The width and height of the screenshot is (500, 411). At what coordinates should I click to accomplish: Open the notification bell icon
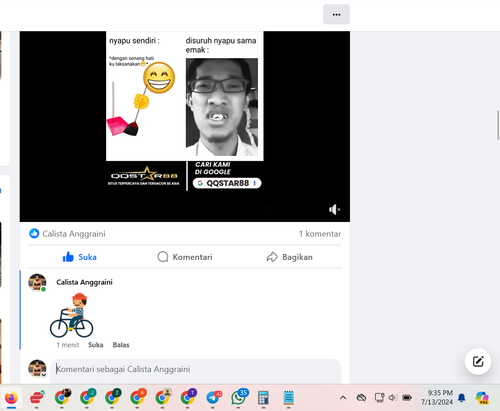click(x=462, y=398)
